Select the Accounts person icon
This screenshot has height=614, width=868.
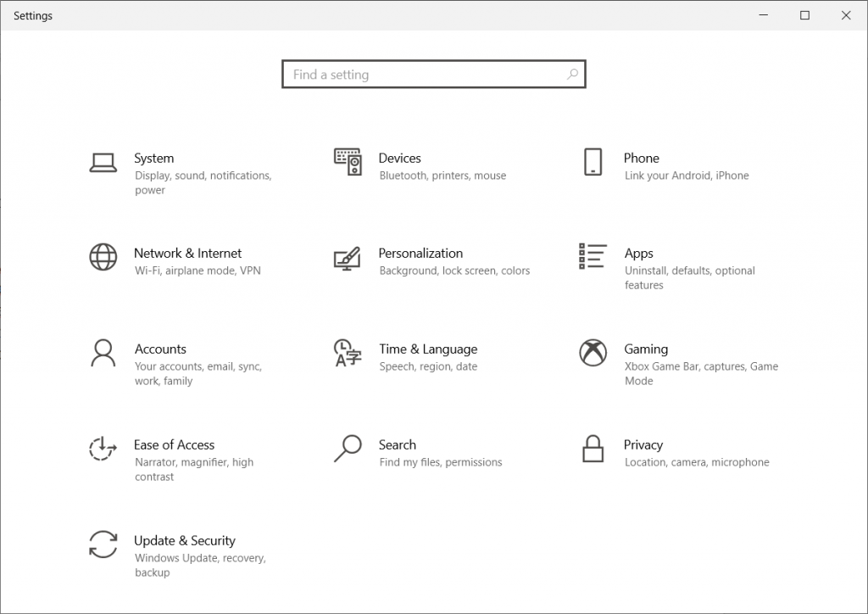(103, 353)
